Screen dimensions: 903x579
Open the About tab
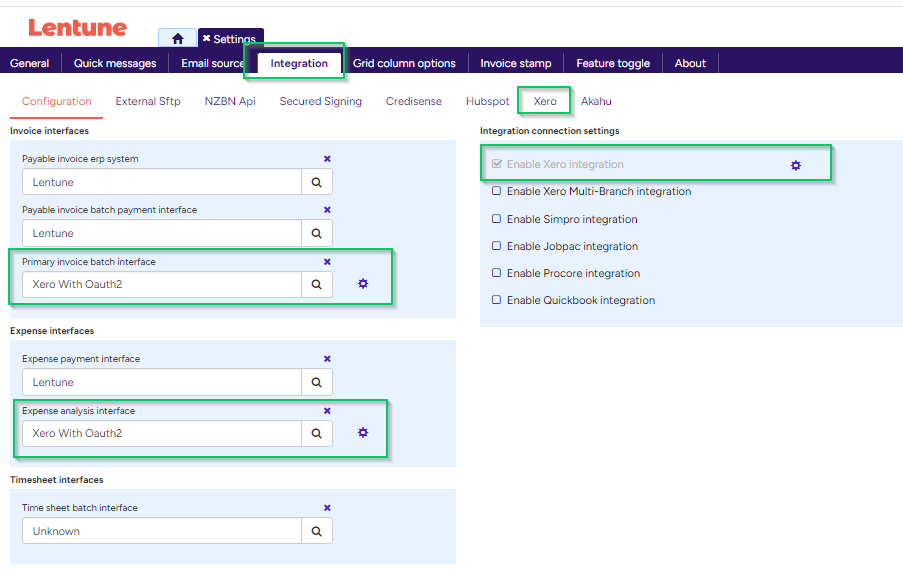click(690, 63)
